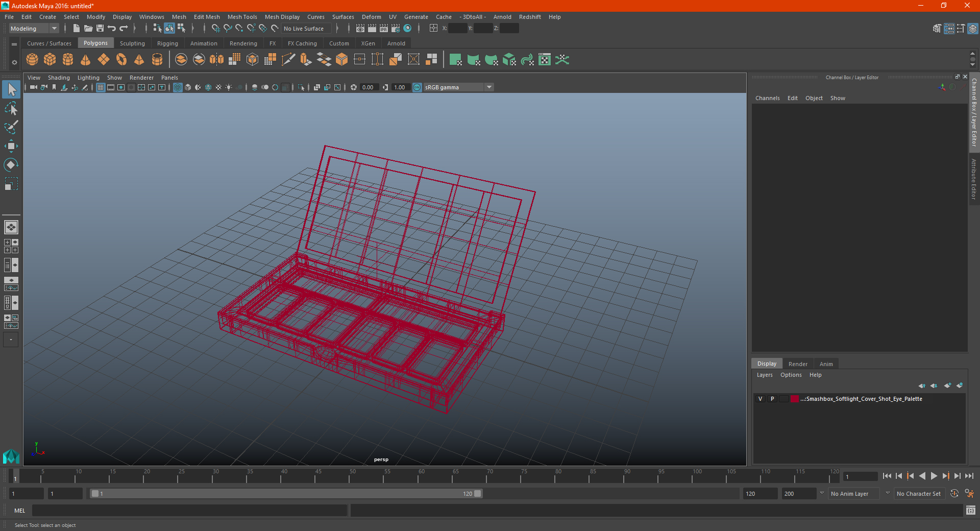This screenshot has height=531, width=980.
Task: Toggle wireframe shading in viewport toolbar
Action: pyautogui.click(x=178, y=87)
